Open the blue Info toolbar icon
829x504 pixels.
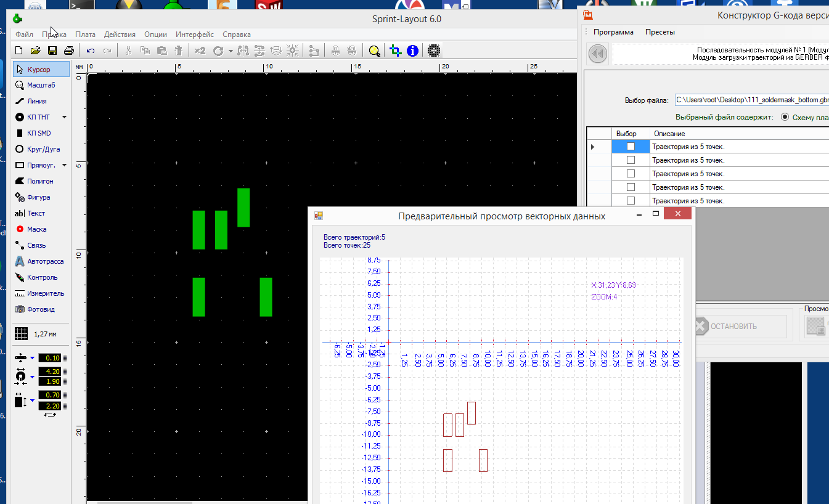412,51
